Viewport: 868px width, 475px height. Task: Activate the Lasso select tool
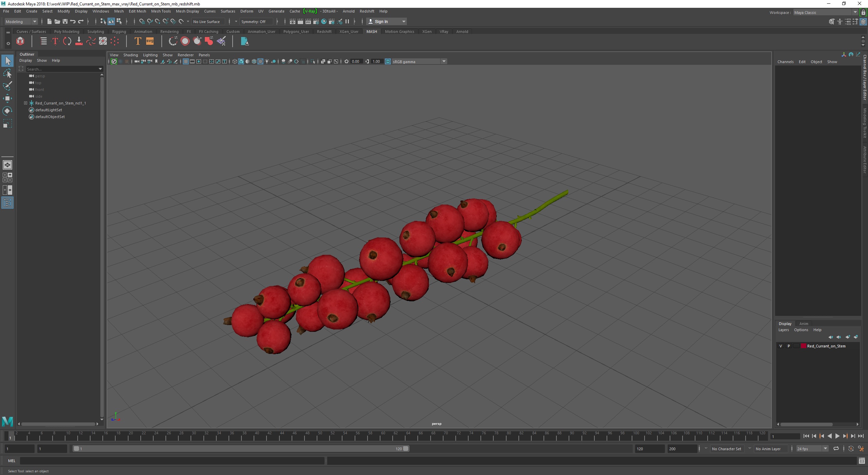[7, 73]
